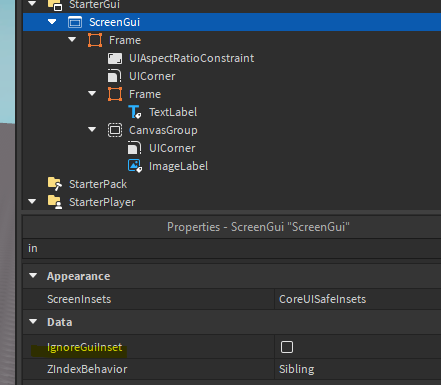Click the CanvasGroup icon
441x385 pixels.
[115, 130]
